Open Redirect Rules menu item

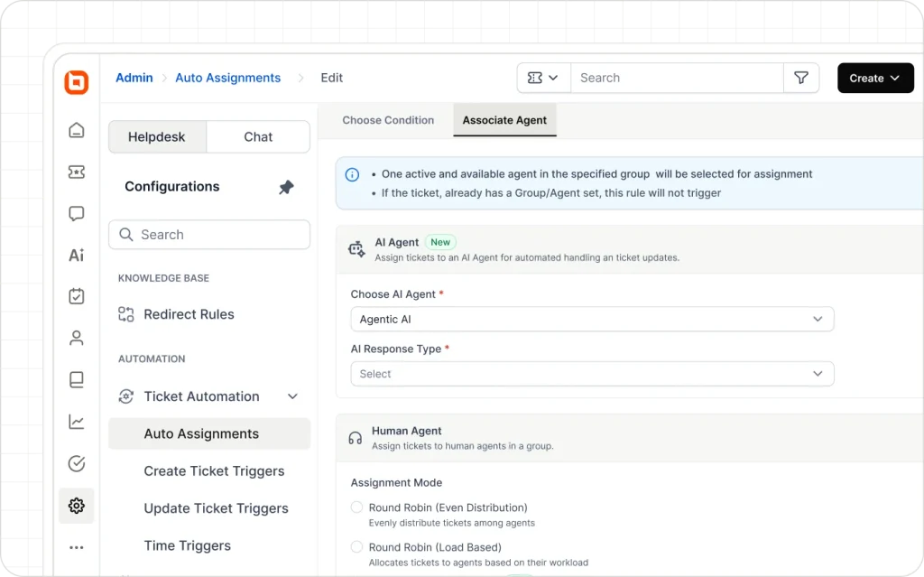[x=189, y=314]
